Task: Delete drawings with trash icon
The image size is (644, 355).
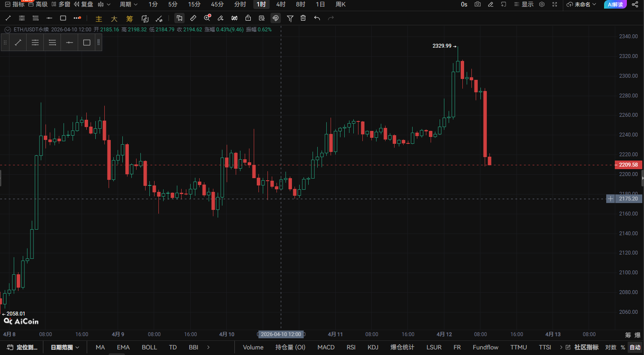Action: point(303,18)
